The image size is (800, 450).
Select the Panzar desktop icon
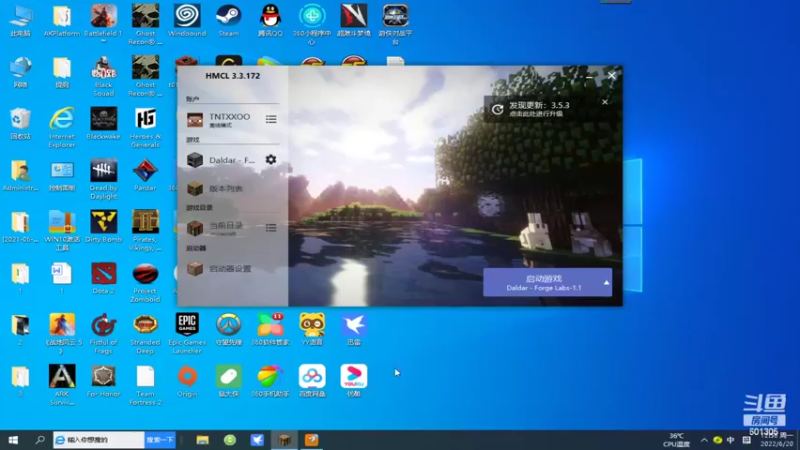click(145, 175)
